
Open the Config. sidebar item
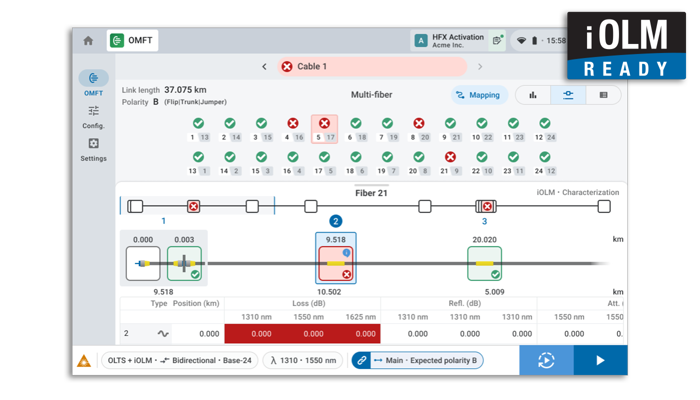pyautogui.click(x=93, y=117)
